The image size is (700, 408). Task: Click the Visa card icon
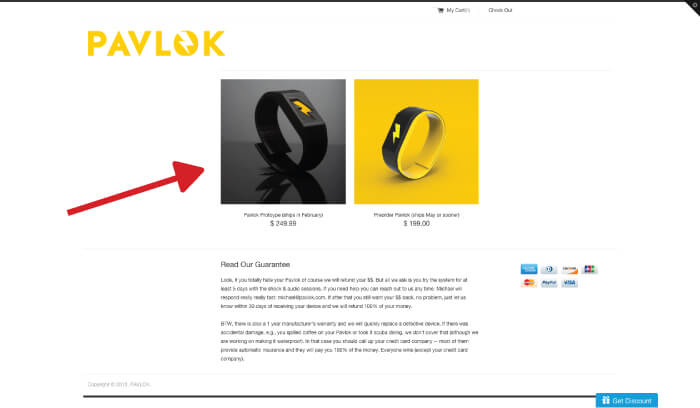(570, 283)
